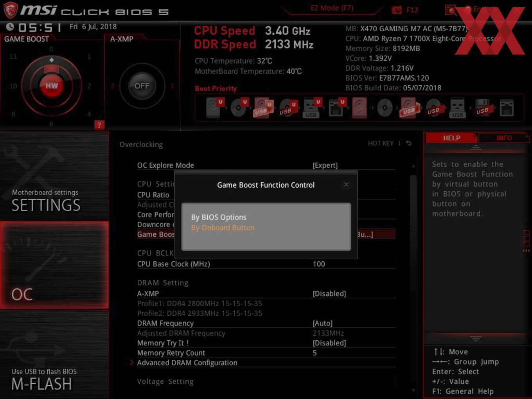
Task: Click the clock icon next to the time
Action: pyautogui.click(x=10, y=27)
